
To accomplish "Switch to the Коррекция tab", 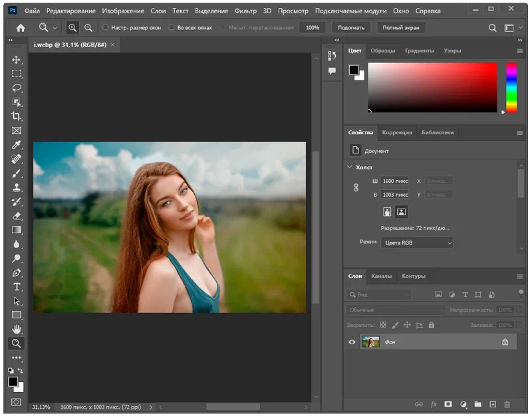I will pos(397,132).
